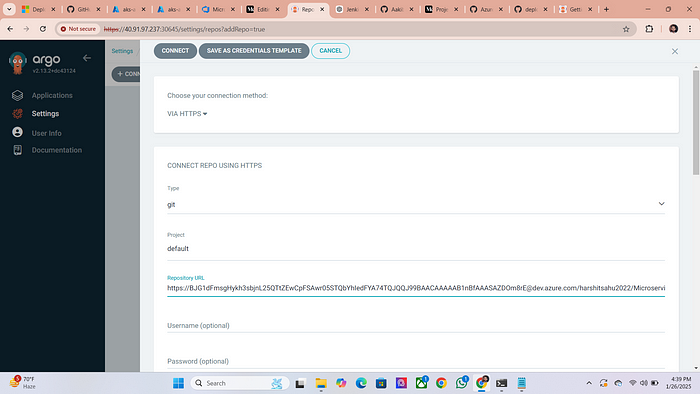This screenshot has width=700, height=394.
Task: Open the browser extensions menu
Action: (649, 29)
